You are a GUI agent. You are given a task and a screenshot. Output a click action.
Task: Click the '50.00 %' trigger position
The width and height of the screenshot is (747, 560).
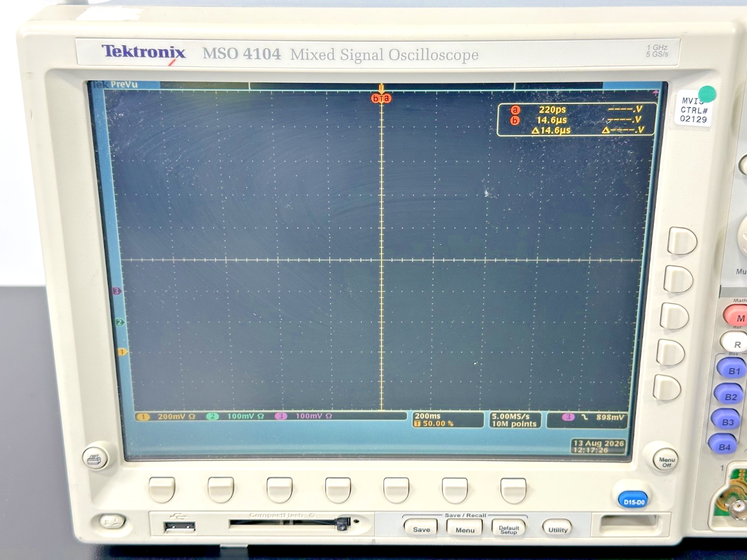438,424
